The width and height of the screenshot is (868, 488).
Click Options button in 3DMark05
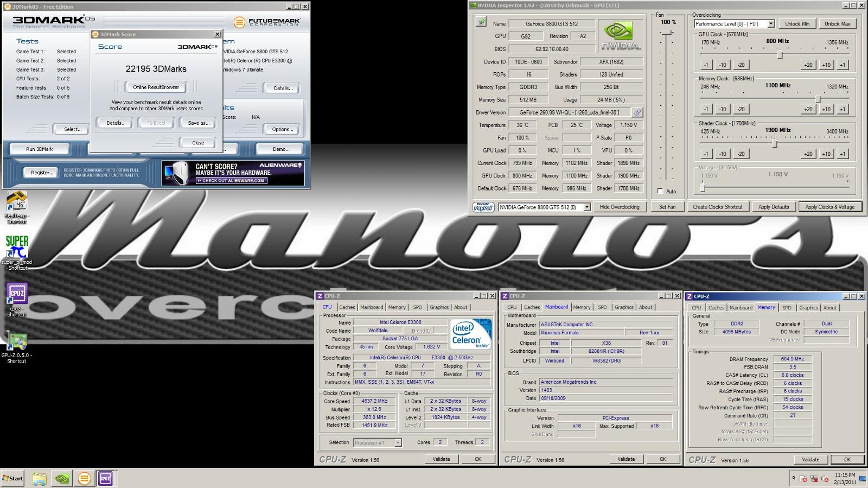coord(283,129)
